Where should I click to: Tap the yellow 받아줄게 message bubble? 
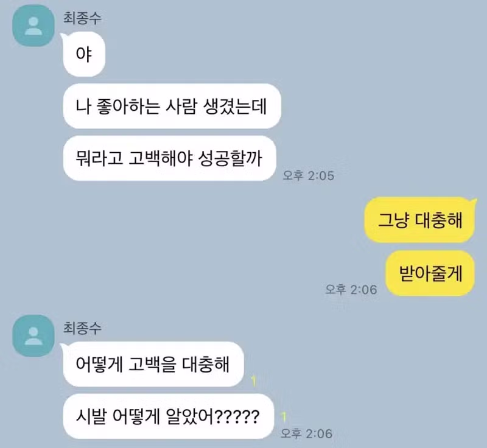430,273
